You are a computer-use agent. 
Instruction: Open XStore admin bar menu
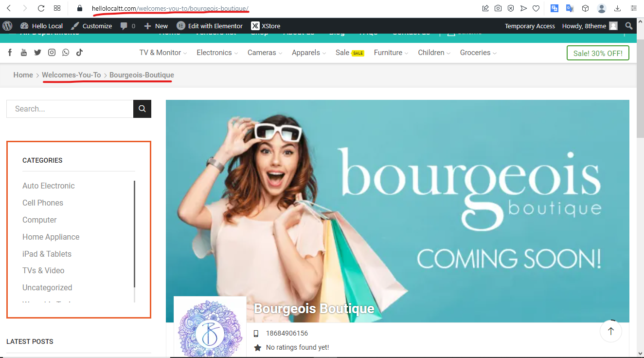(x=266, y=26)
